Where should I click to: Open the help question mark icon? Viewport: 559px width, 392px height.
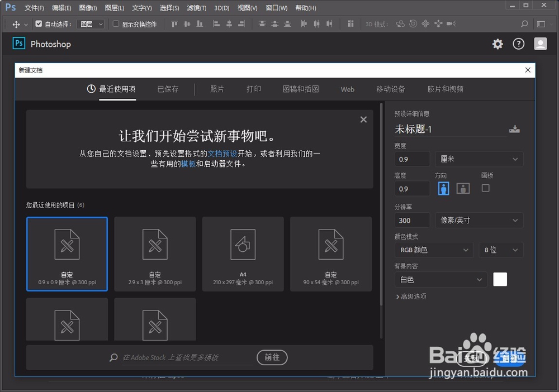[x=518, y=44]
